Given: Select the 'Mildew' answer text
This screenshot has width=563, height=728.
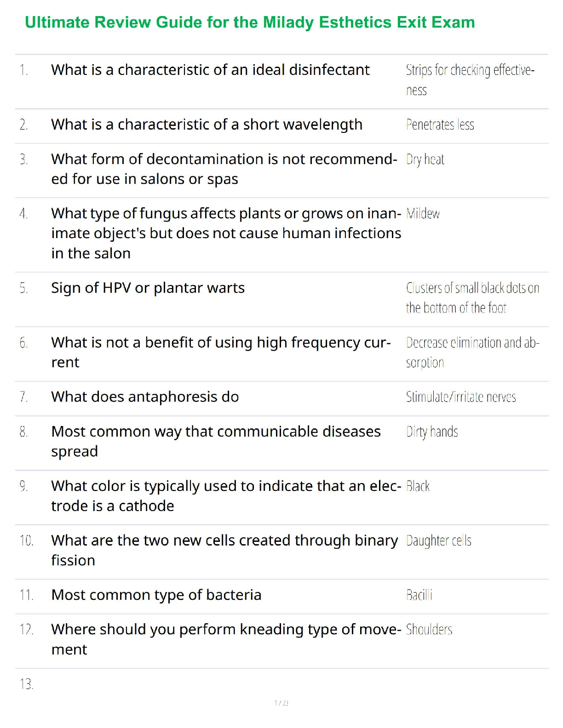Looking at the screenshot, I should click(423, 214).
